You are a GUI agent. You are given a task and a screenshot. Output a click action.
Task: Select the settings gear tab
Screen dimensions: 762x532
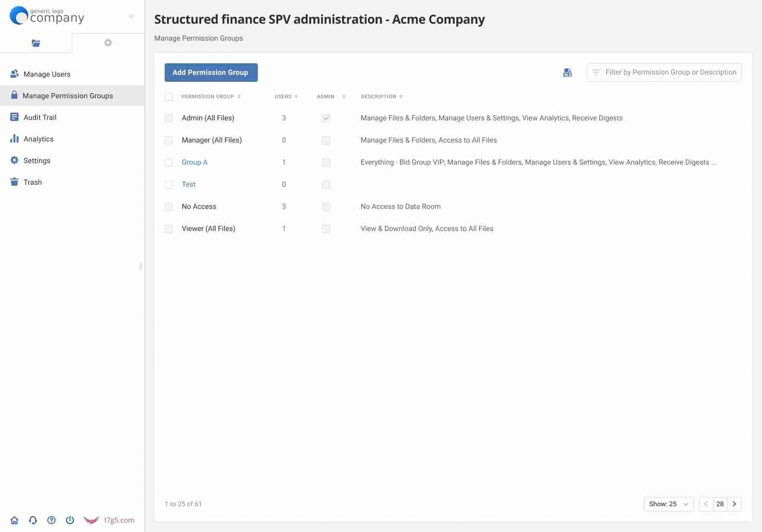click(x=108, y=43)
